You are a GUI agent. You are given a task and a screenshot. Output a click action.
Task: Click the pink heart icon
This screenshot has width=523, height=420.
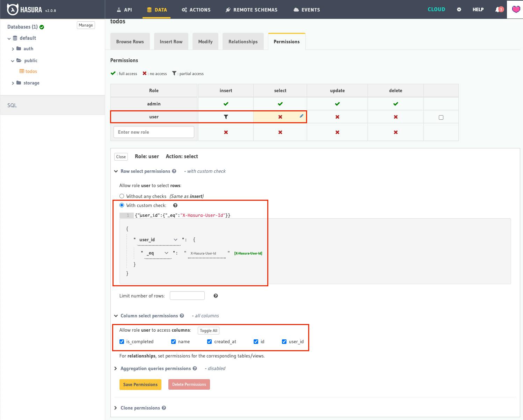coord(516,9)
